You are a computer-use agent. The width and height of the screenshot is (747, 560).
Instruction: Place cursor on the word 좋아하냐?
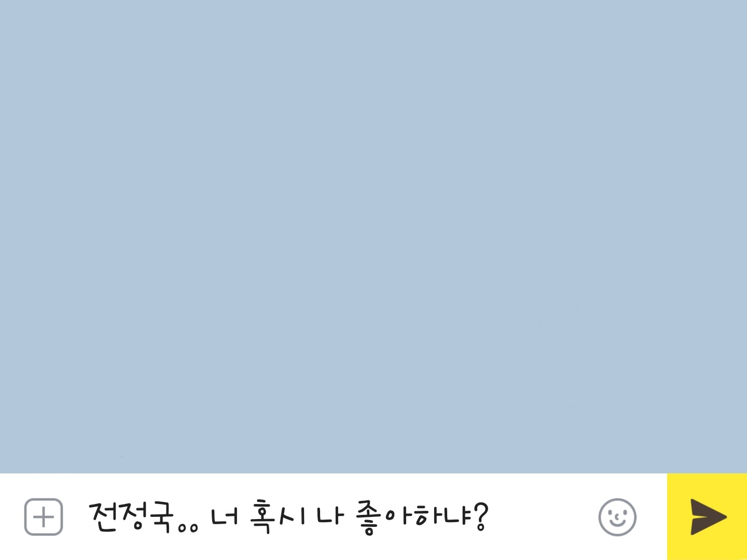[x=422, y=517]
